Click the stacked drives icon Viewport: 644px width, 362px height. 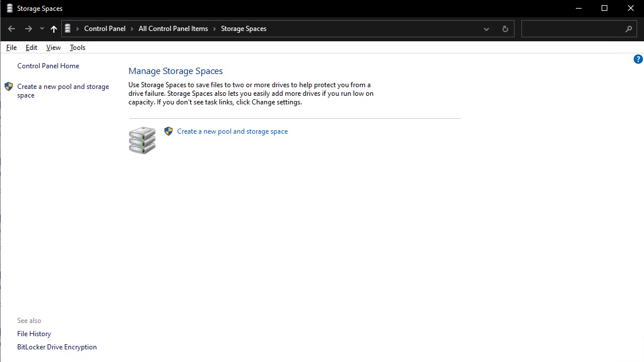point(142,141)
